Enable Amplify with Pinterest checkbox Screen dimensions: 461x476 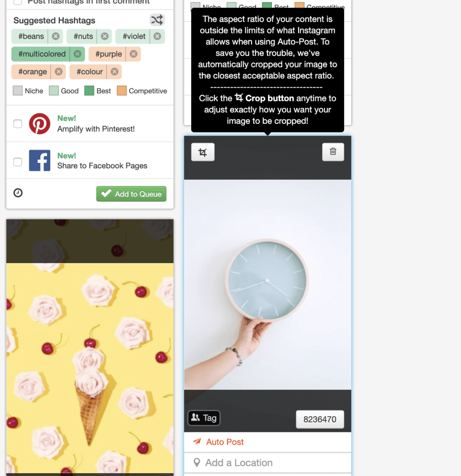point(18,124)
